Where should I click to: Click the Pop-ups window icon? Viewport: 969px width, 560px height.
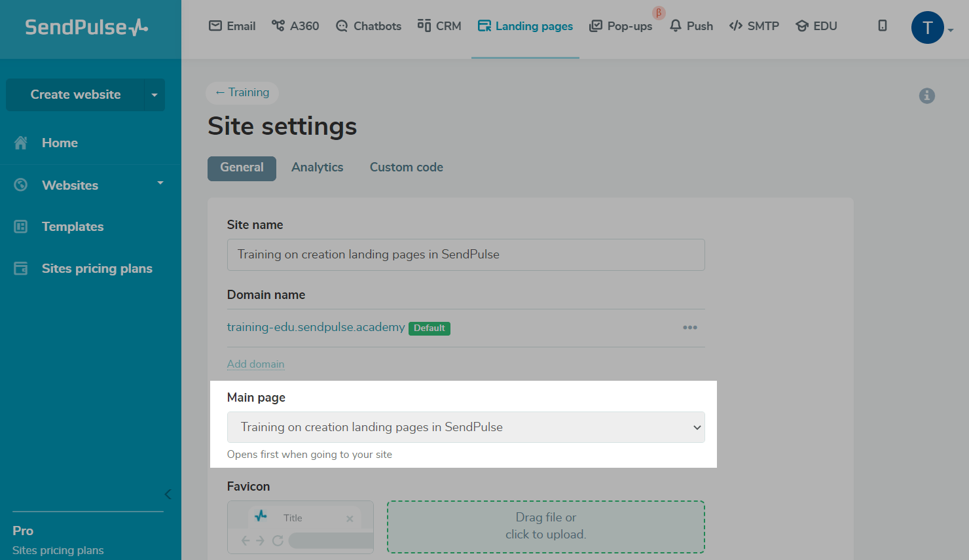click(x=596, y=26)
